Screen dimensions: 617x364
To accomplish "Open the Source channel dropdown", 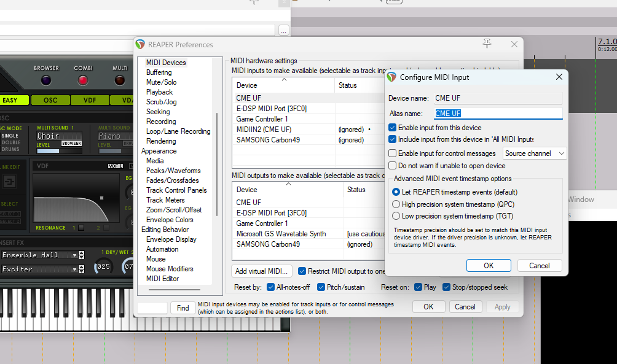I will [x=535, y=153].
